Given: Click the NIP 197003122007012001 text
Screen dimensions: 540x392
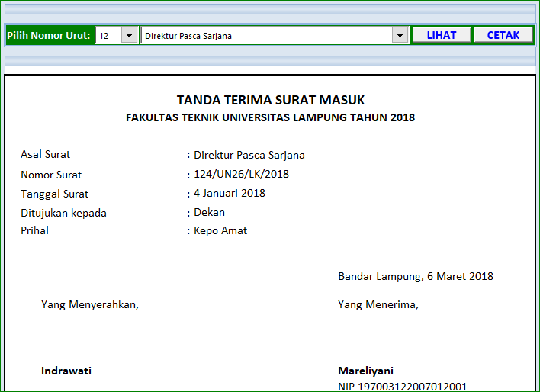Looking at the screenshot, I should tap(403, 387).
